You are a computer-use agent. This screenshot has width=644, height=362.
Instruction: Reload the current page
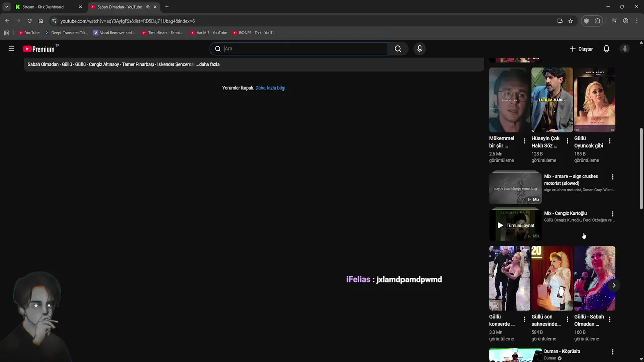(29, 21)
